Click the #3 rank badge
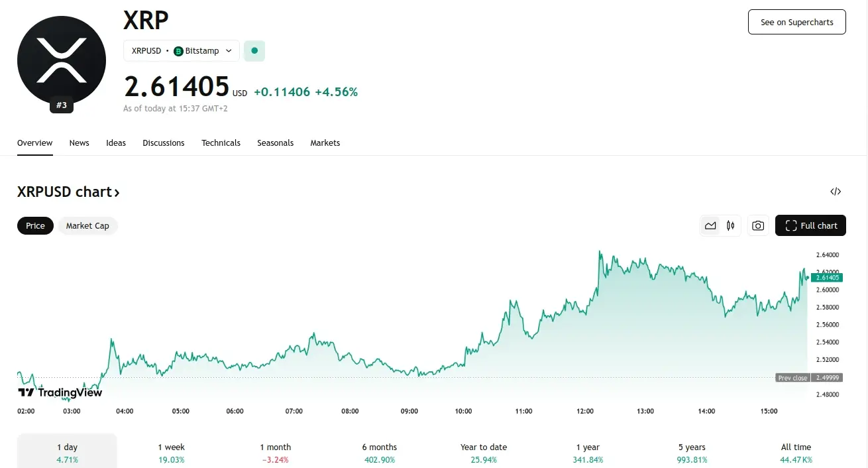Screen dimensions: 868x468 (x=62, y=105)
